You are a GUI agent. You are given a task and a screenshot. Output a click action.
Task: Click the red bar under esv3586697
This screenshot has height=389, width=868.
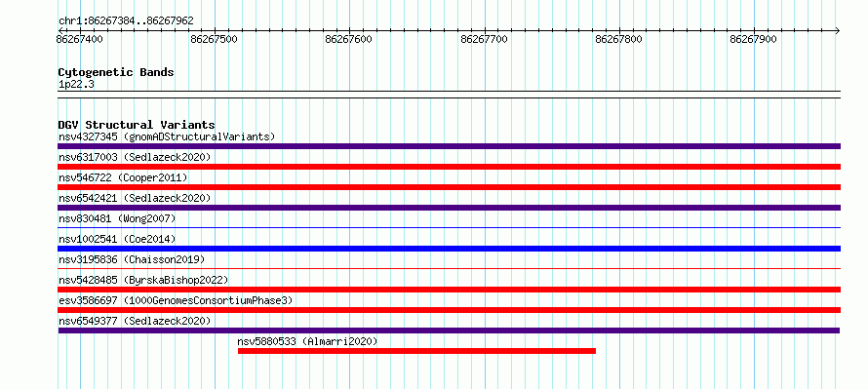pos(449,310)
